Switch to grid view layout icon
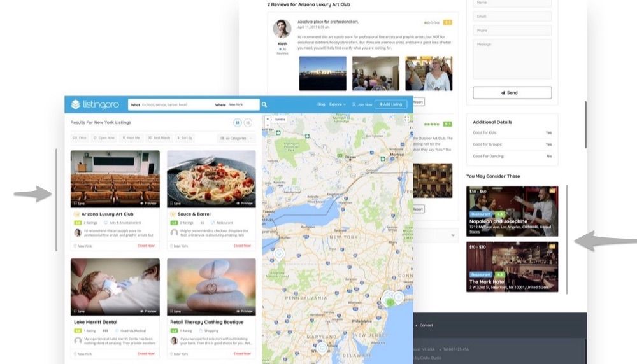The width and height of the screenshot is (637, 364). click(237, 123)
